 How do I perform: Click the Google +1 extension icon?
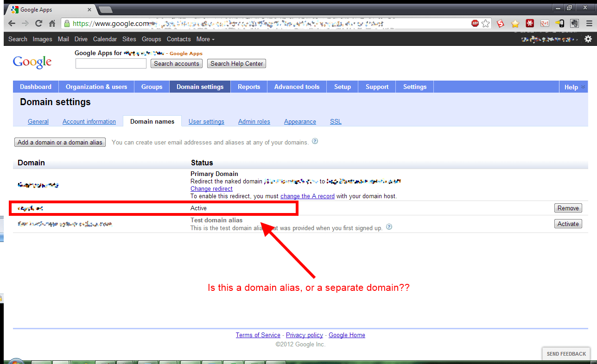pos(545,23)
